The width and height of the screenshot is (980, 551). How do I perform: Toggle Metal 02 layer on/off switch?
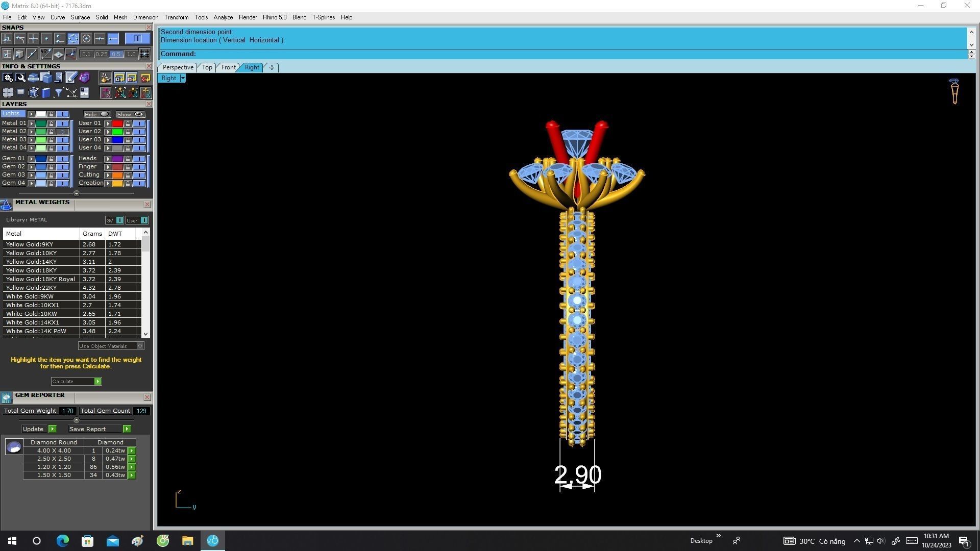(x=62, y=132)
